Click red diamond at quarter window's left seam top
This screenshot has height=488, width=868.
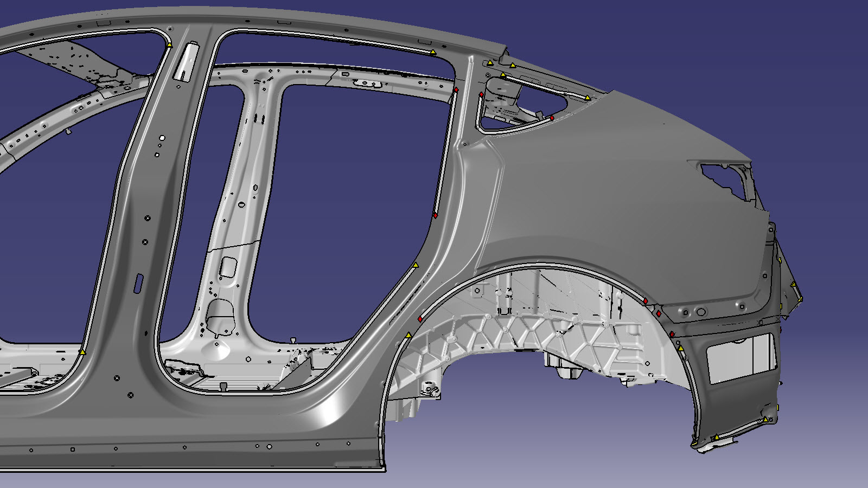481,95
